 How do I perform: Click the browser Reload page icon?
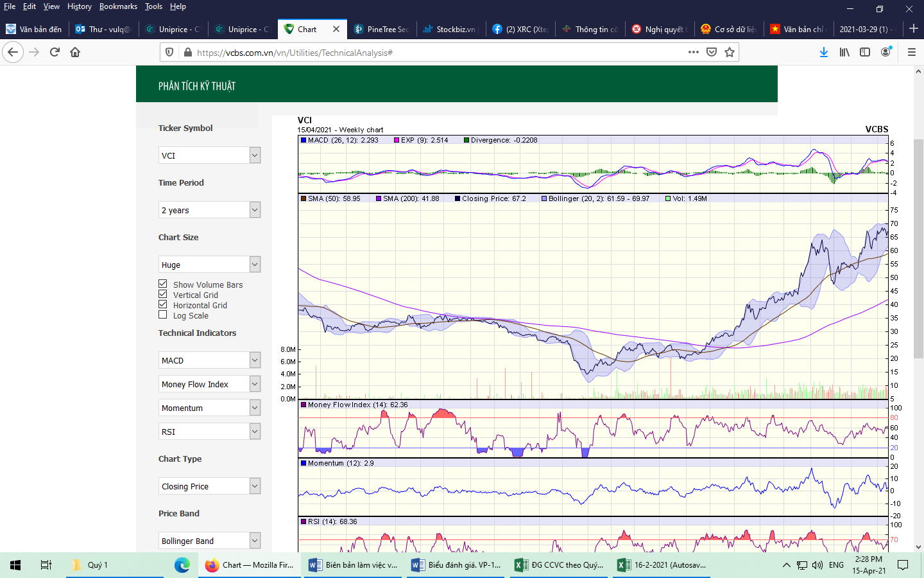(55, 52)
